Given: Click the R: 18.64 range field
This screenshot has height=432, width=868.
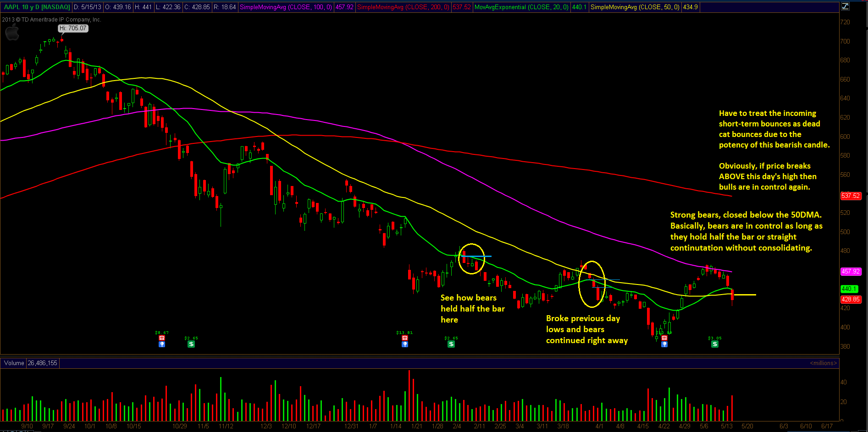Looking at the screenshot, I should coord(225,7).
